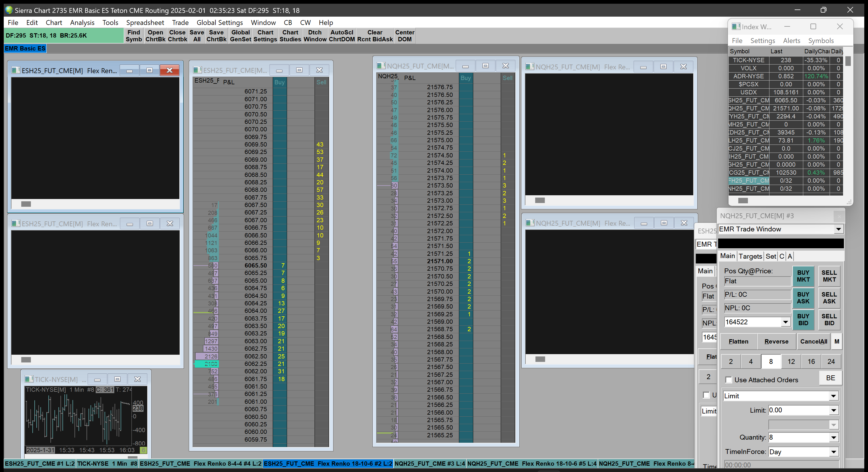Click the upper NQH25 Flex Renko window icon
This screenshot has height=472, width=868.
(x=530, y=67)
